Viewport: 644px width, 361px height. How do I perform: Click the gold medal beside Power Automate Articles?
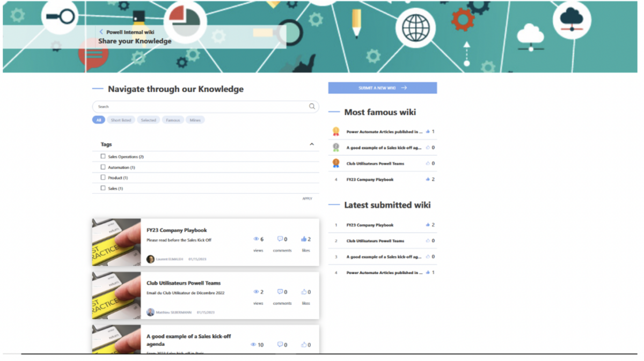[x=335, y=131]
